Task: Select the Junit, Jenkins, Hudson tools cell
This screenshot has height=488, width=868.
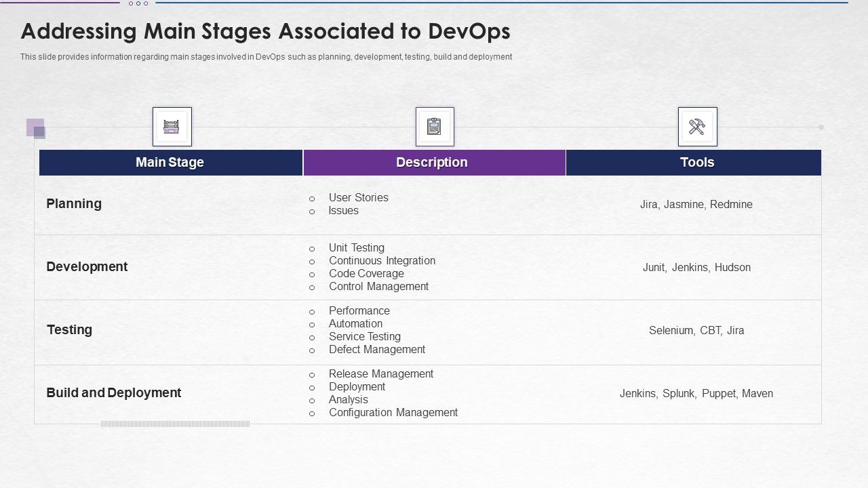Action: tap(697, 268)
